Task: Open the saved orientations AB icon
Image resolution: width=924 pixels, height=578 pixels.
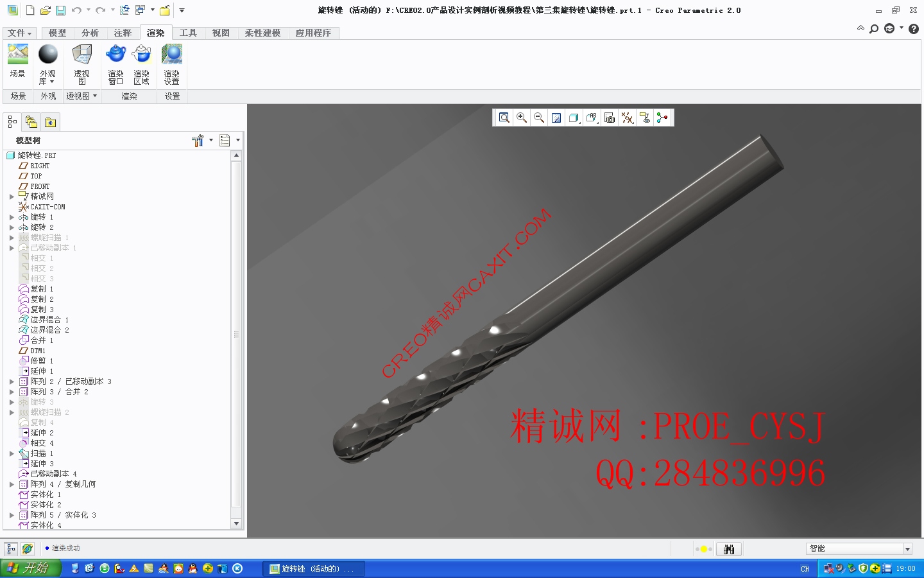Action: pyautogui.click(x=592, y=118)
